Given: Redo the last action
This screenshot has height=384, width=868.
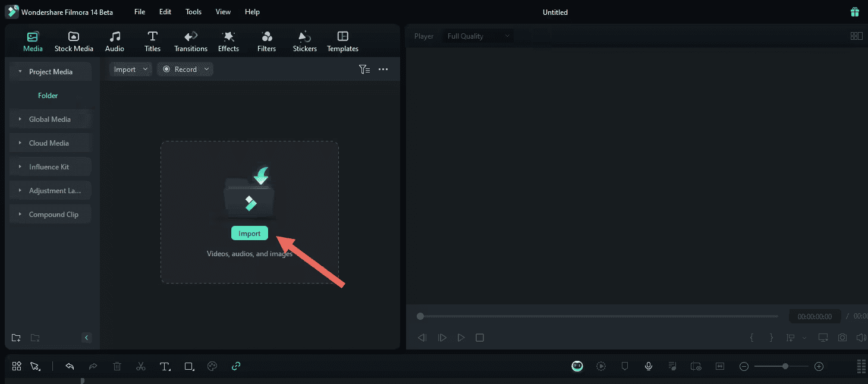Looking at the screenshot, I should [x=93, y=366].
